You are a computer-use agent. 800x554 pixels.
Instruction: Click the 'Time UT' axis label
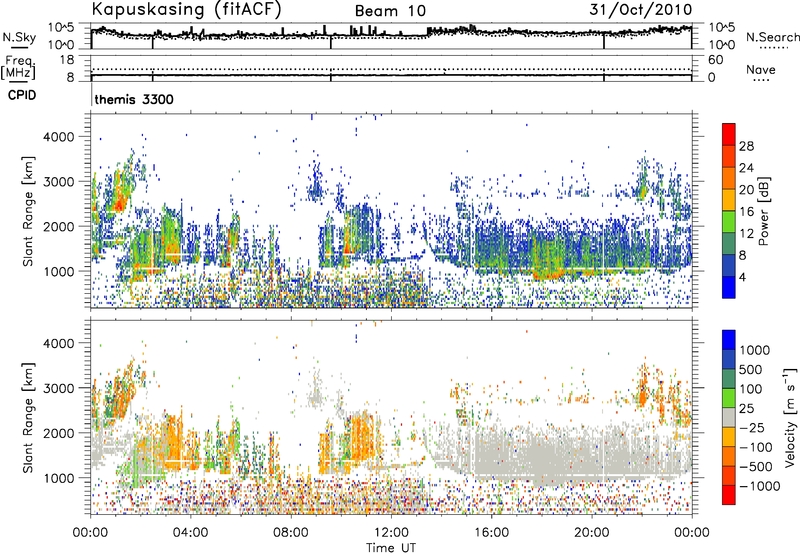tap(391, 548)
